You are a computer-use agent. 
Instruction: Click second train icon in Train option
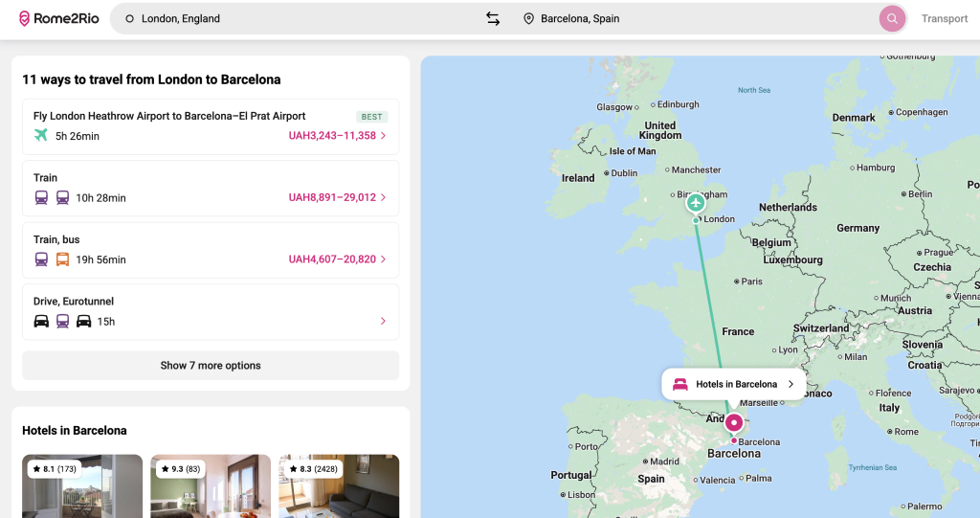(x=62, y=197)
